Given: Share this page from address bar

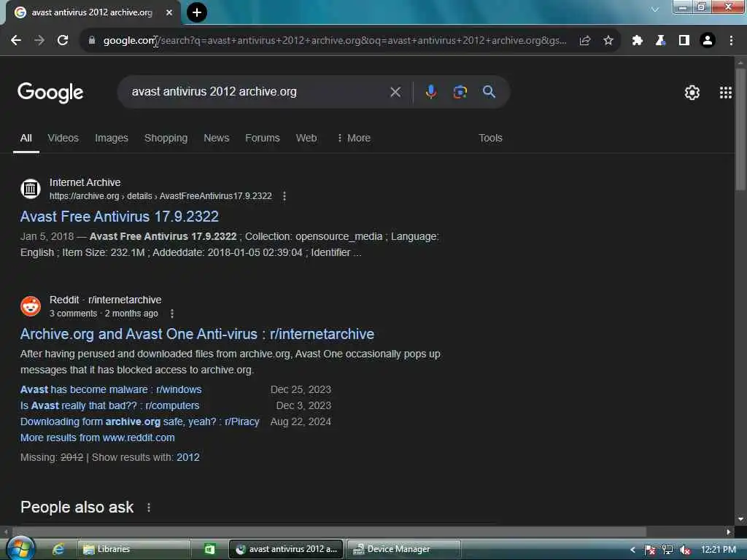Looking at the screenshot, I should coord(585,41).
